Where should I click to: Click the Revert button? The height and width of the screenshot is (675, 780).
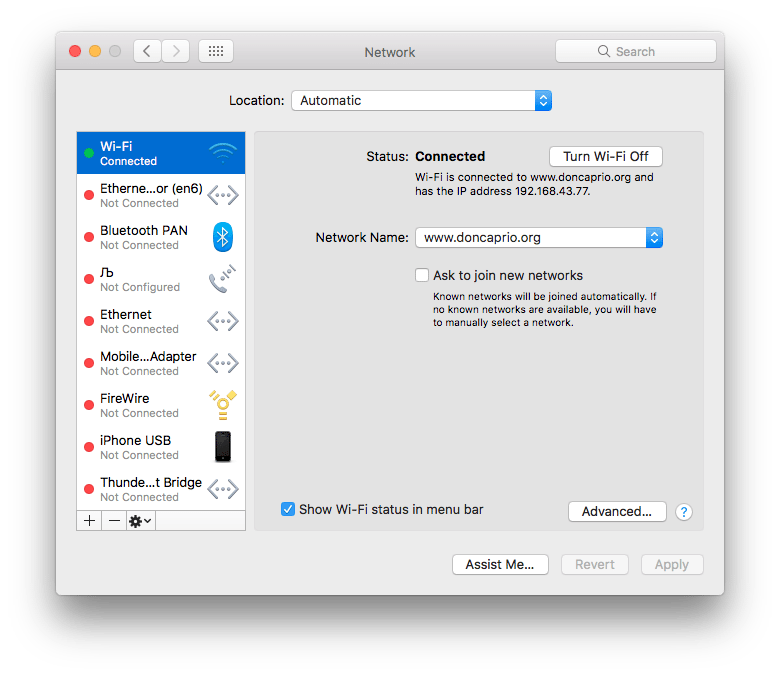click(594, 565)
